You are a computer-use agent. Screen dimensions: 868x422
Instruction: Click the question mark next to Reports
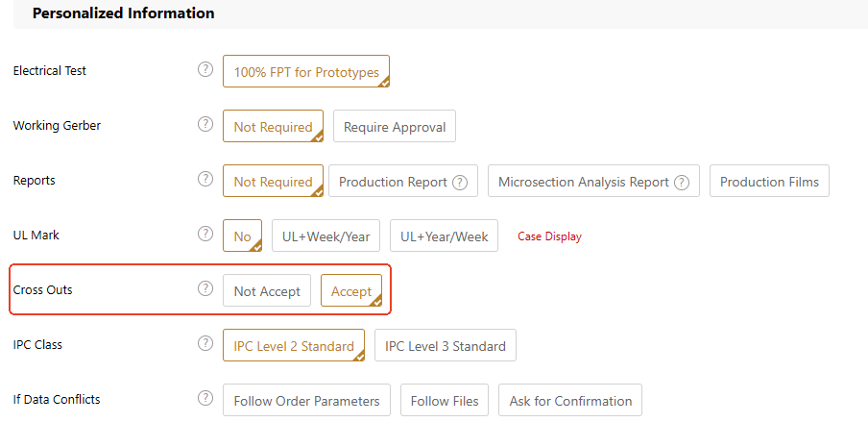pos(205,180)
